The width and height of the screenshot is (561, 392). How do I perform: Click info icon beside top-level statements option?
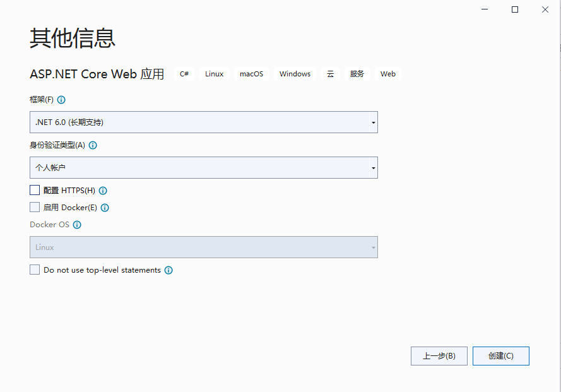tap(168, 270)
